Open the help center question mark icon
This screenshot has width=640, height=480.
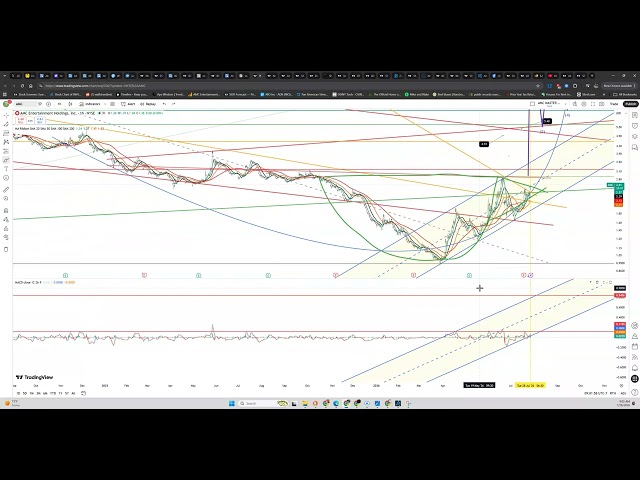coord(635,392)
